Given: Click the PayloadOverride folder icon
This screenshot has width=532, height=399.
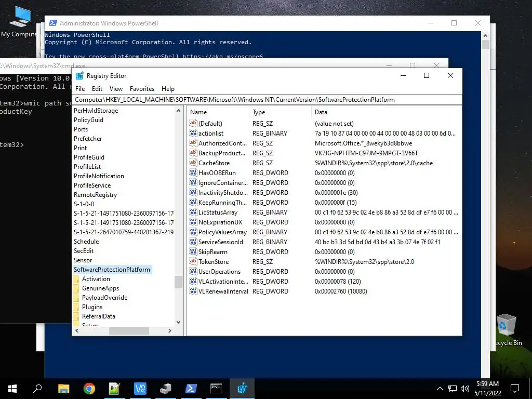Looking at the screenshot, I should tap(76, 298).
